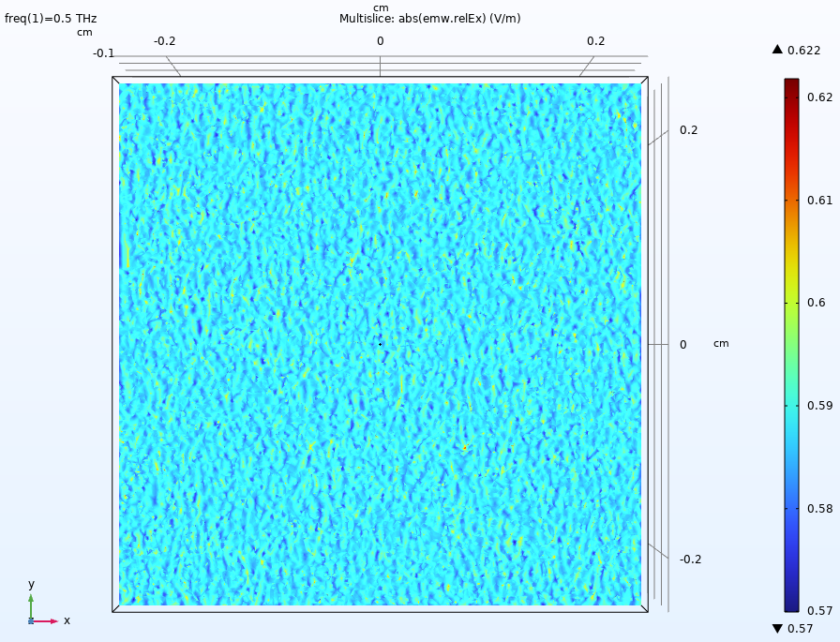Click the cm unit label beside right axis
The width and height of the screenshot is (840, 642).
pyautogui.click(x=721, y=343)
